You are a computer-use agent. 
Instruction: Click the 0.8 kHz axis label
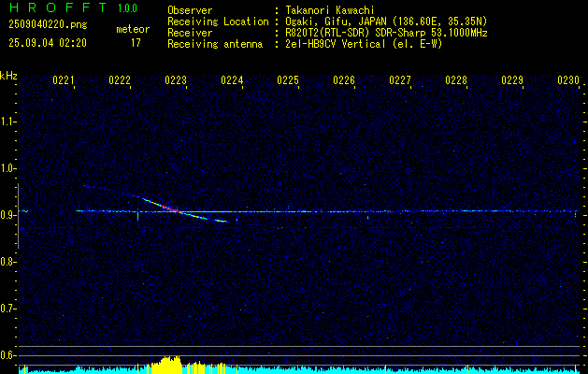coord(7,262)
